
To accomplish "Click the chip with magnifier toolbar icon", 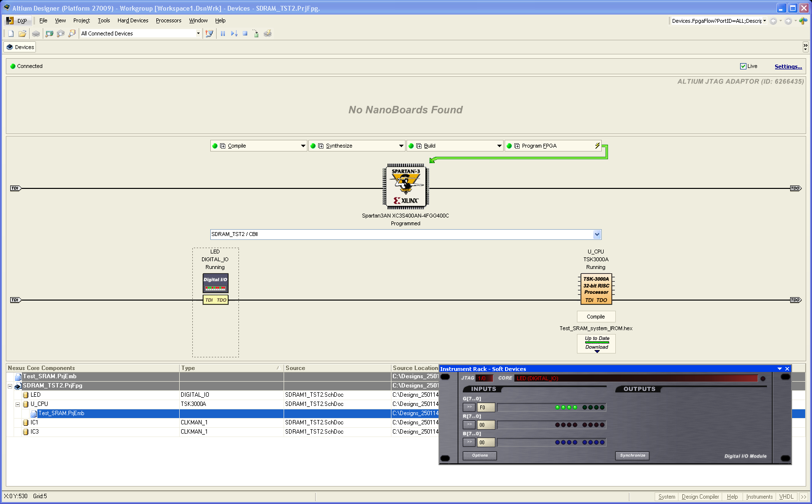I will (x=61, y=34).
